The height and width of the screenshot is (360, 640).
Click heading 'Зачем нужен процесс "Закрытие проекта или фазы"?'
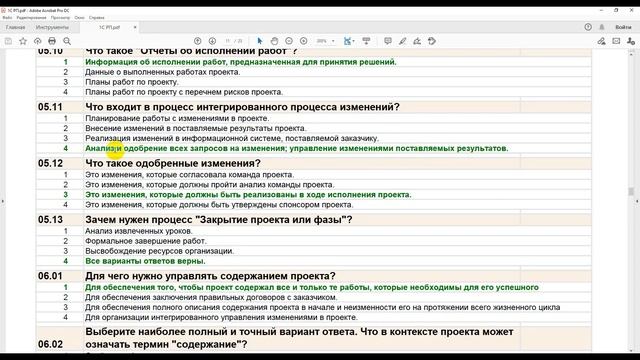(x=218, y=220)
